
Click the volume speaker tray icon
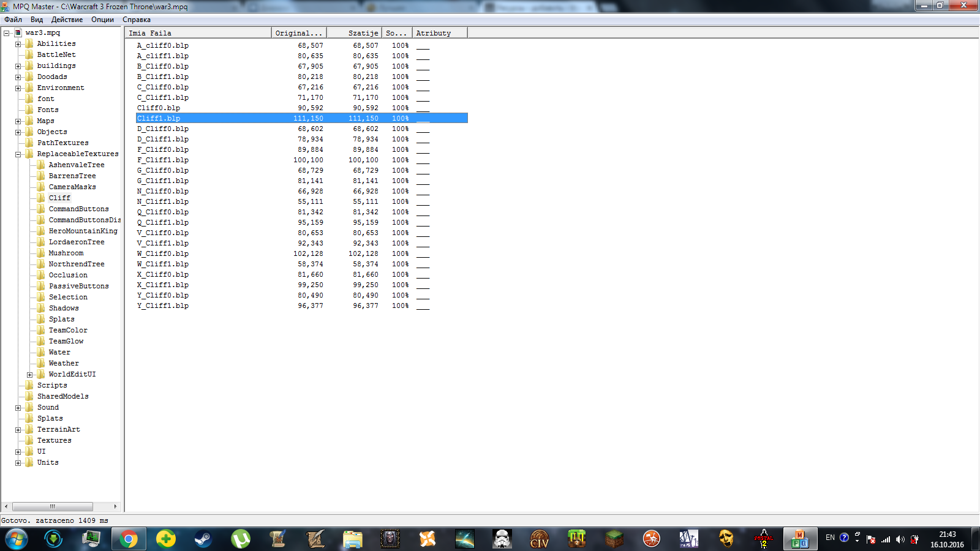tap(900, 539)
